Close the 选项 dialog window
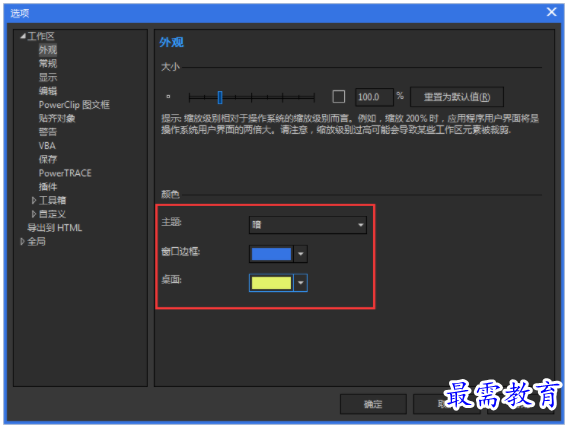568x426 pixels. 551,12
